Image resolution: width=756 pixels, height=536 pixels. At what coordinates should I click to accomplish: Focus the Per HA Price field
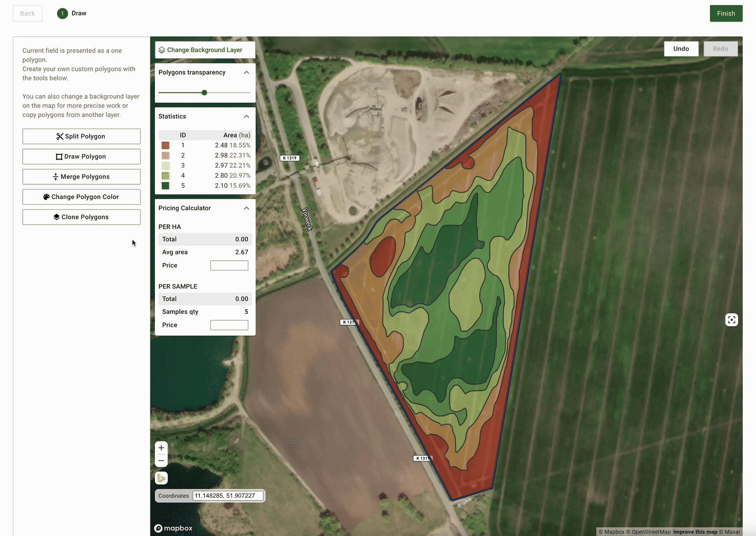[229, 266]
